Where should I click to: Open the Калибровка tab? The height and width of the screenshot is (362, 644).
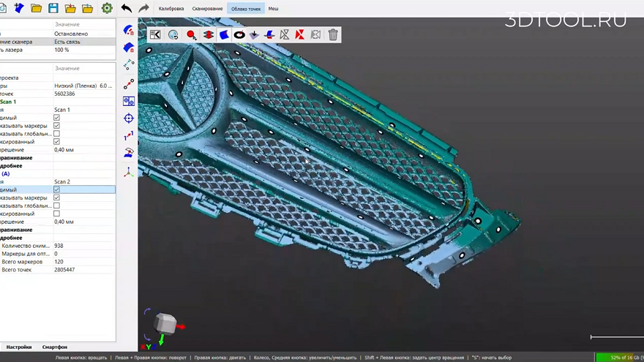tap(171, 9)
